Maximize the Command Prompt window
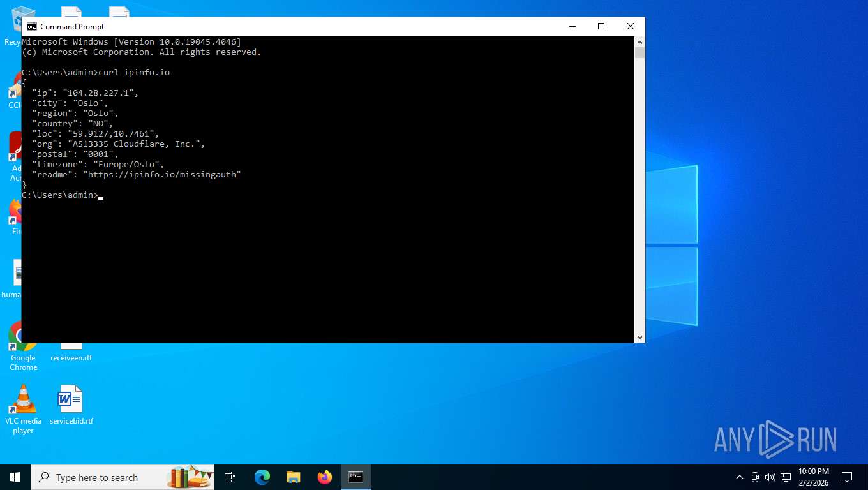Image resolution: width=868 pixels, height=490 pixels. click(601, 26)
